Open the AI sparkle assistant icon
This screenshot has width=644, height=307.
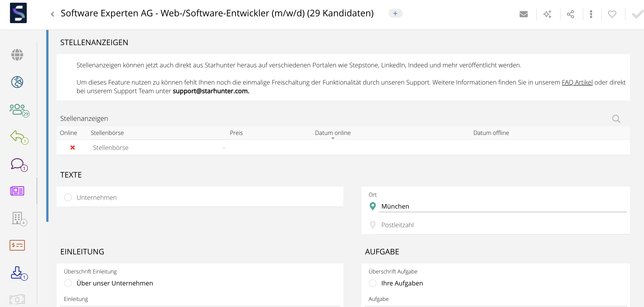coord(547,14)
